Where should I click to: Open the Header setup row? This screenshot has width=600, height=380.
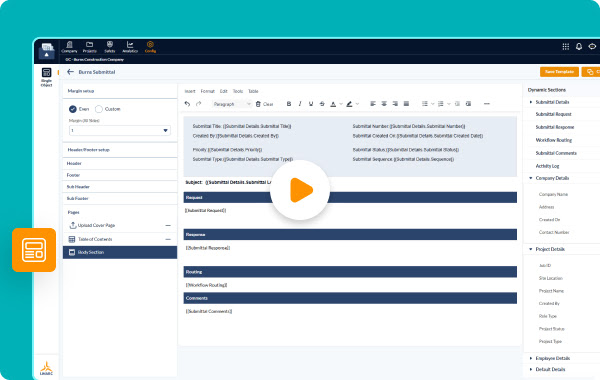tap(120, 163)
